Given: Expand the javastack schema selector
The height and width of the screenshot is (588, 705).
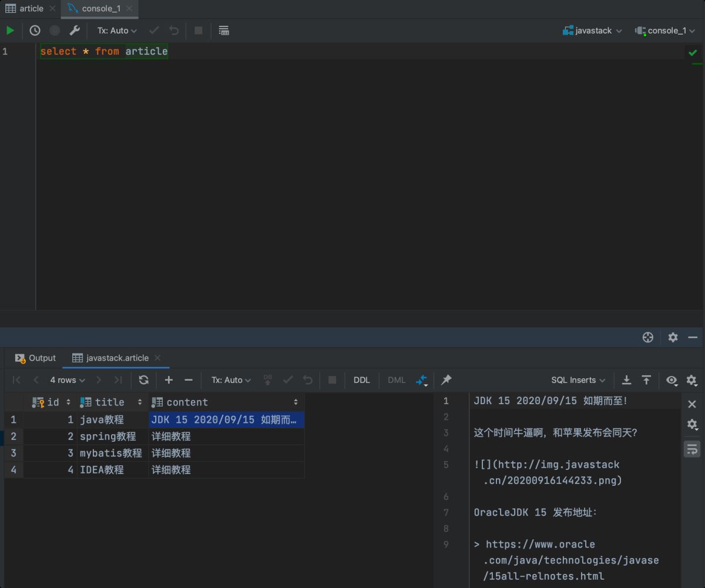Looking at the screenshot, I should coord(593,31).
